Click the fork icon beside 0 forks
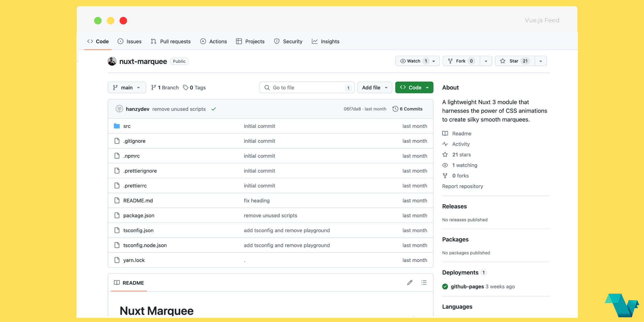 [445, 176]
